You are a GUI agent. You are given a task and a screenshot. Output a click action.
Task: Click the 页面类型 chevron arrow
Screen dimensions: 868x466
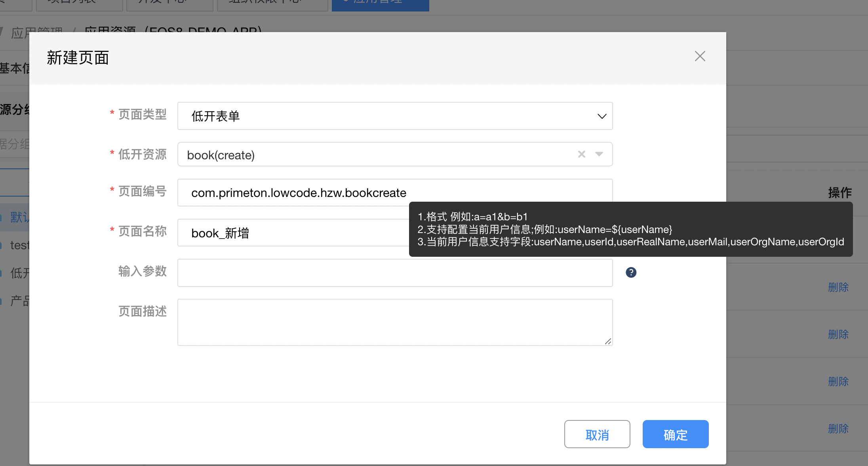coord(602,116)
